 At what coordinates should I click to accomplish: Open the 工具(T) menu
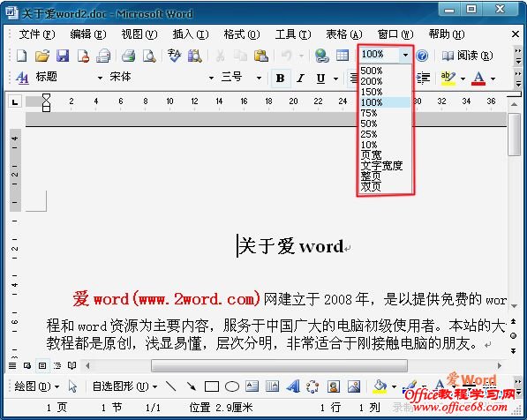pyautogui.click(x=293, y=34)
